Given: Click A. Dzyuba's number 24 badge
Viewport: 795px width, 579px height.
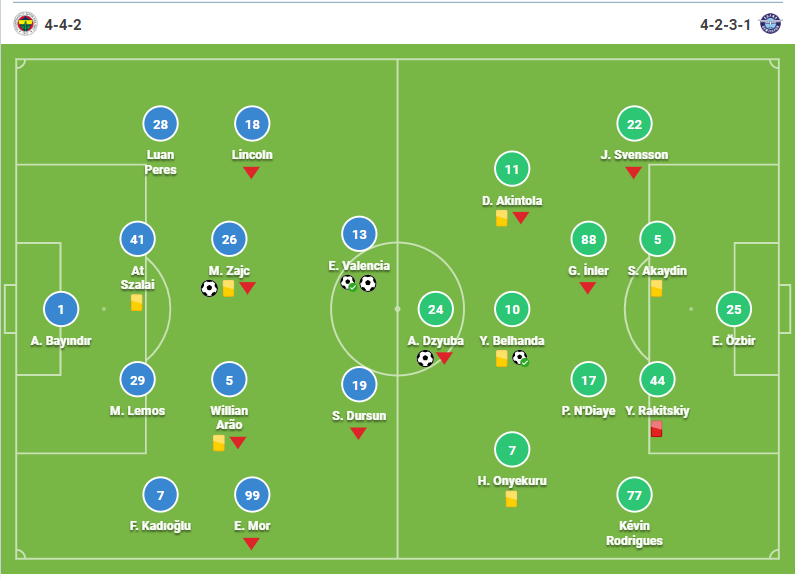Looking at the screenshot, I should coord(436,309).
